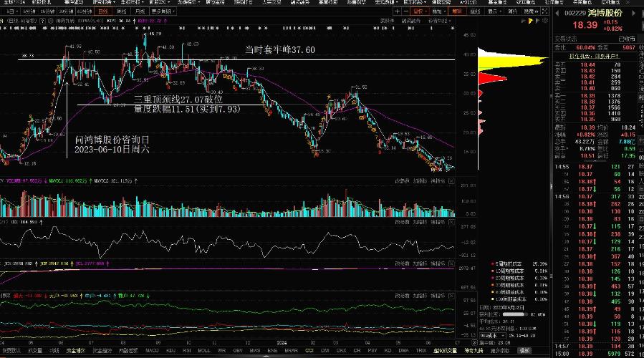Close the JCS indicator sub-panel
This screenshot has height=358, width=644.
point(451,263)
